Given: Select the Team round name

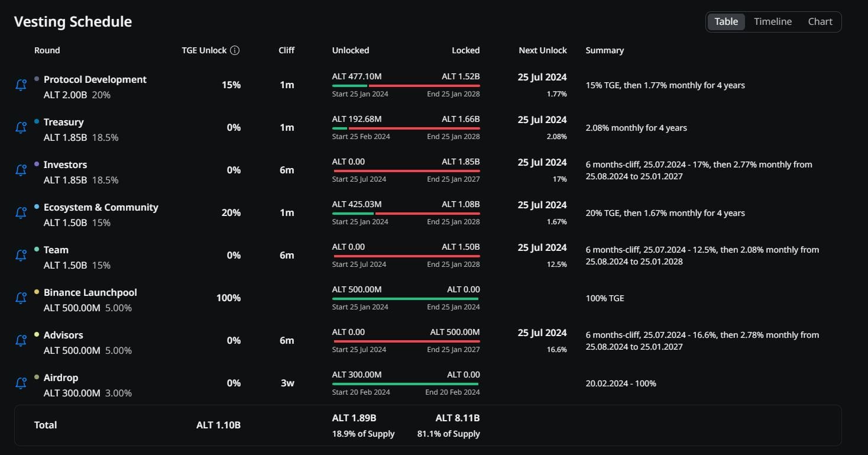Looking at the screenshot, I should tap(56, 250).
